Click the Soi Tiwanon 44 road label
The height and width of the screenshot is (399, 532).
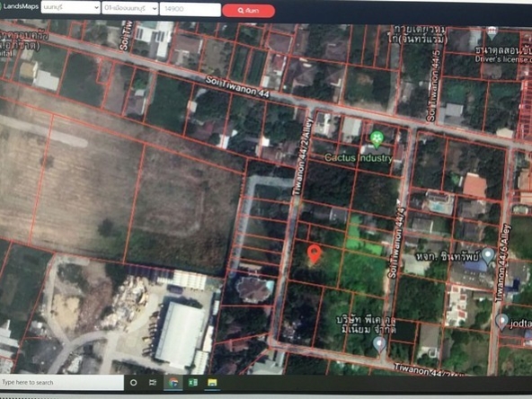(x=237, y=87)
